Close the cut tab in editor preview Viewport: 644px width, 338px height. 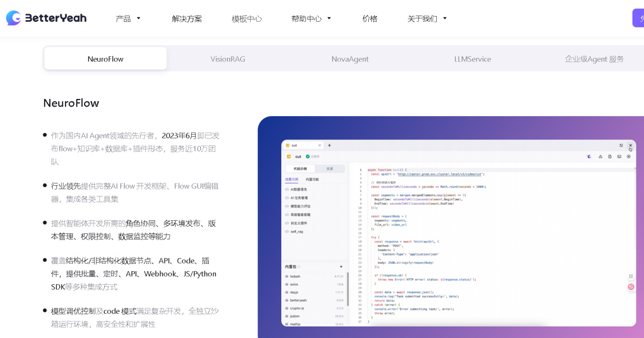pos(319,145)
